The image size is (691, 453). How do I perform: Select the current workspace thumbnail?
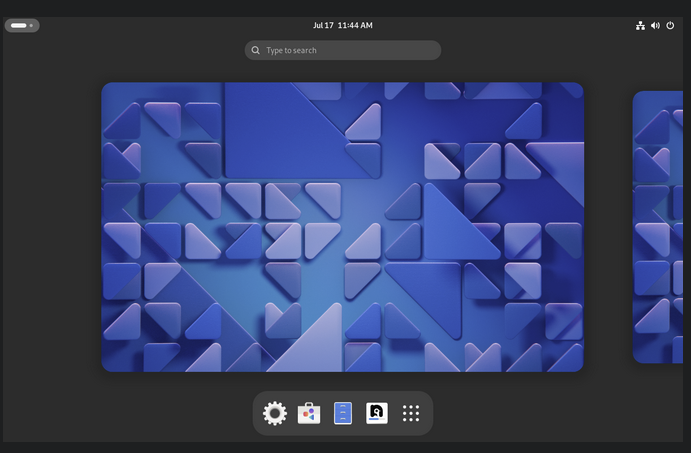click(x=342, y=227)
